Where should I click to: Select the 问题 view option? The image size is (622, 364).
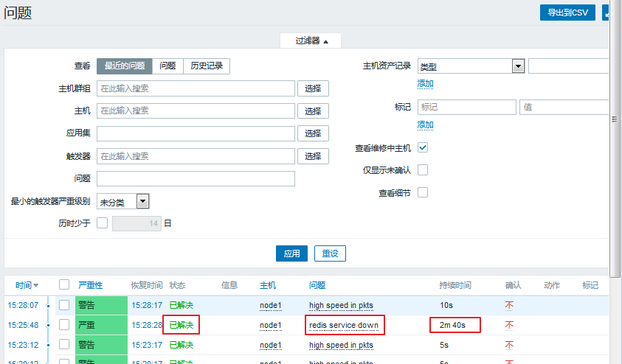167,66
